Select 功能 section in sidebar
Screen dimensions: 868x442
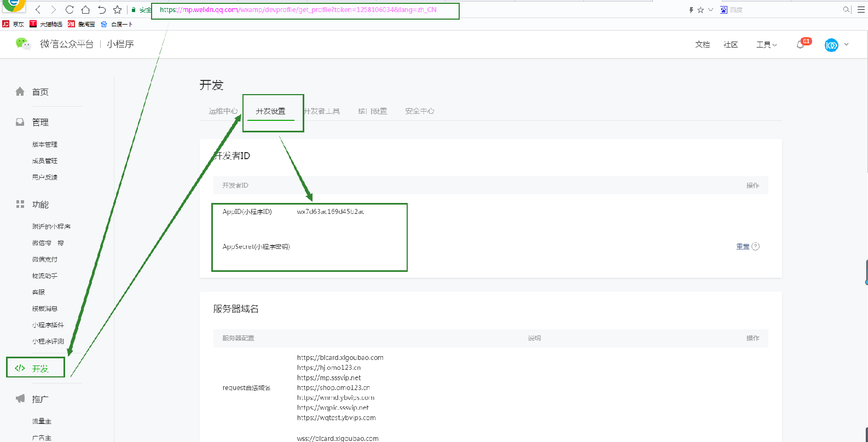pos(40,205)
